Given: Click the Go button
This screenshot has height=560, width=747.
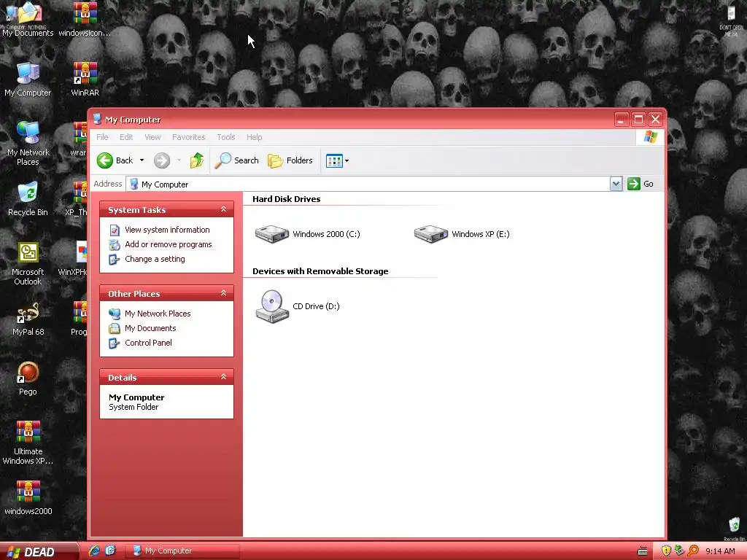Looking at the screenshot, I should 640,184.
